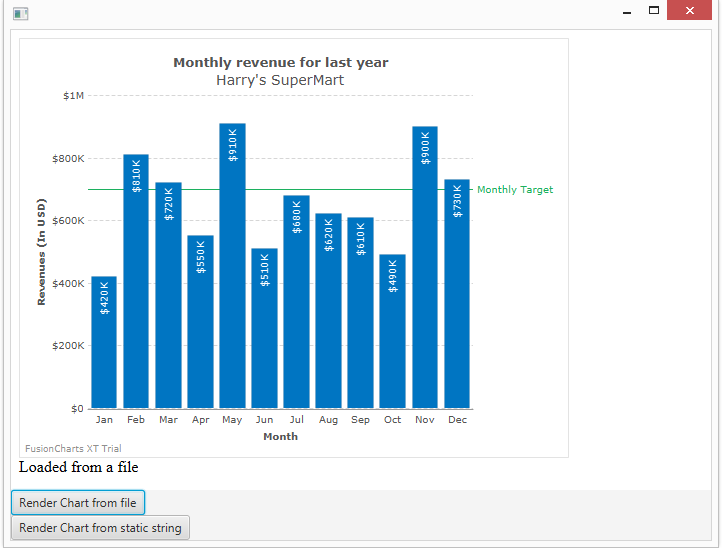The image size is (722, 548).
Task: Select the Jun $510K bar
Action: pos(264,328)
